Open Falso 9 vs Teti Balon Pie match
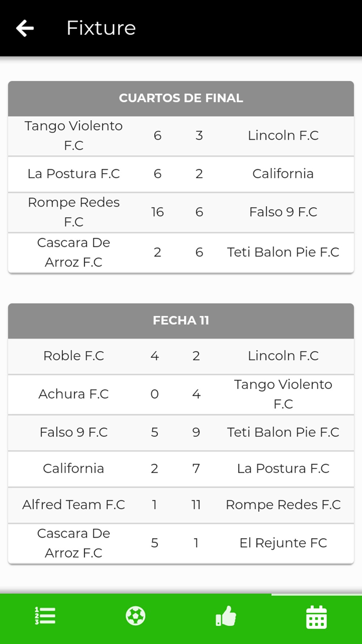 point(181,432)
